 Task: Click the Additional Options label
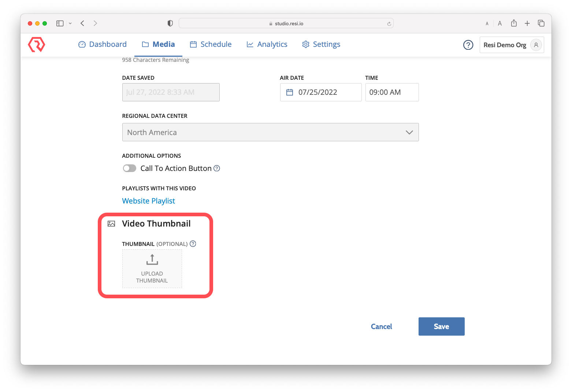coord(152,156)
